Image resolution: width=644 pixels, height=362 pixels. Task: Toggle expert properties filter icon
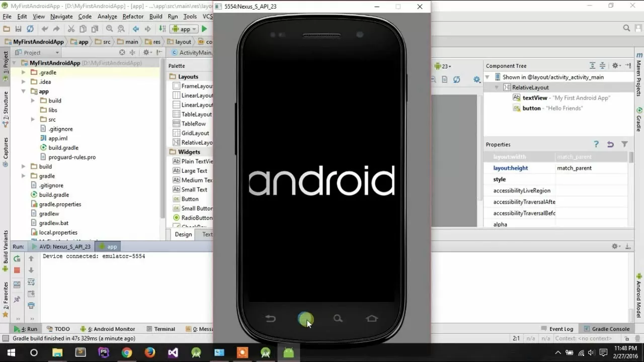(624, 144)
